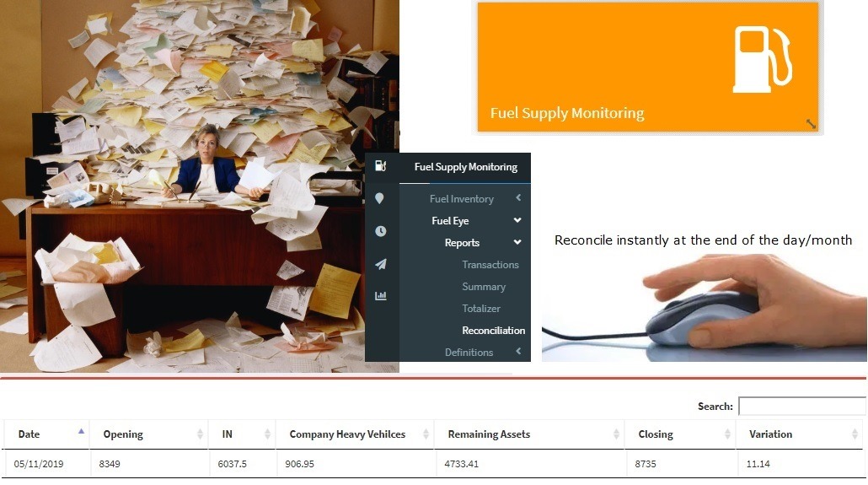868x485 pixels.
Task: Open the clock icon in the sidebar
Action: [380, 231]
